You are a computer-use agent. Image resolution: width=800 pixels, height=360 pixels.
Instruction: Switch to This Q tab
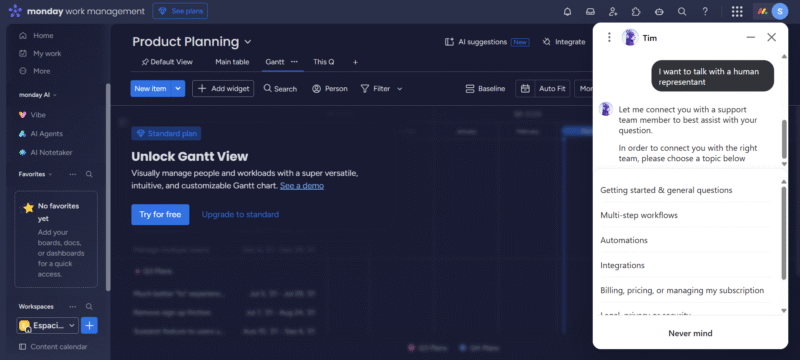pos(323,62)
